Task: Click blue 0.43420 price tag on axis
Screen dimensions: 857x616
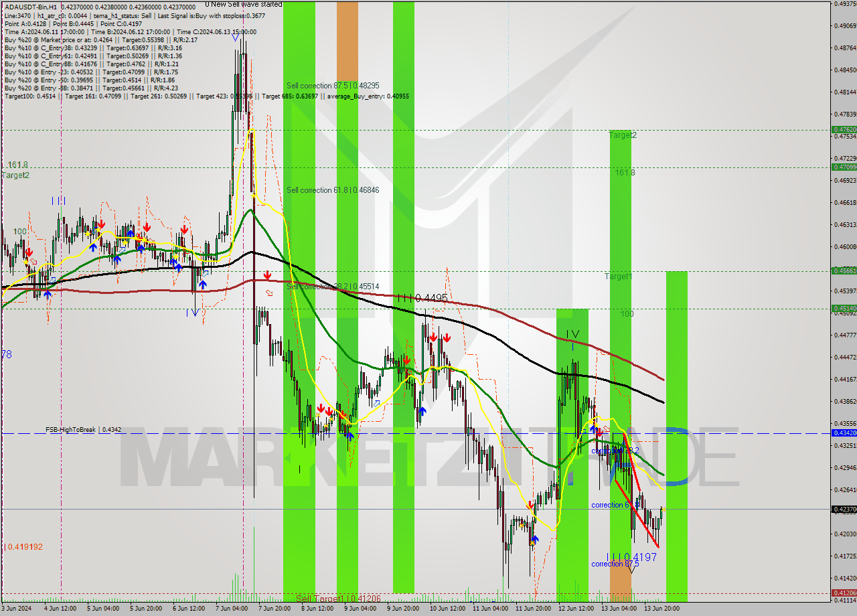Action: pyautogui.click(x=843, y=433)
